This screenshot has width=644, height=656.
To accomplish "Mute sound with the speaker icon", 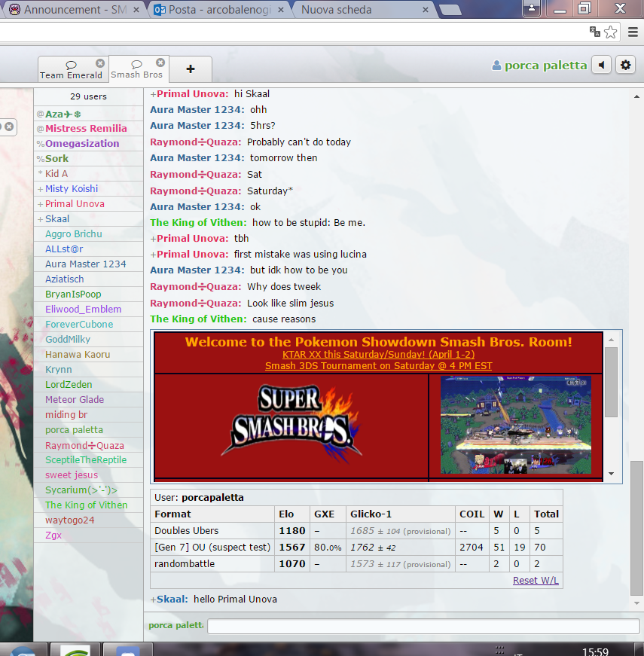I will pos(602,66).
